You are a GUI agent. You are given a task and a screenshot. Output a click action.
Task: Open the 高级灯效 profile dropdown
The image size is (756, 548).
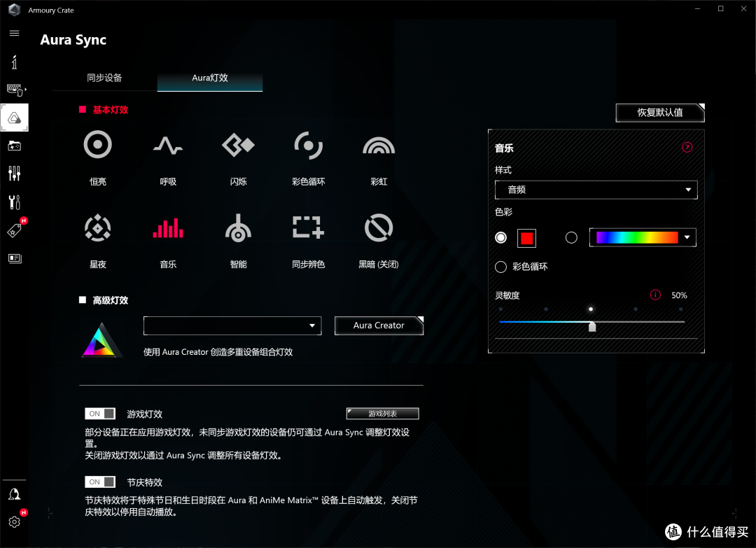(x=232, y=326)
